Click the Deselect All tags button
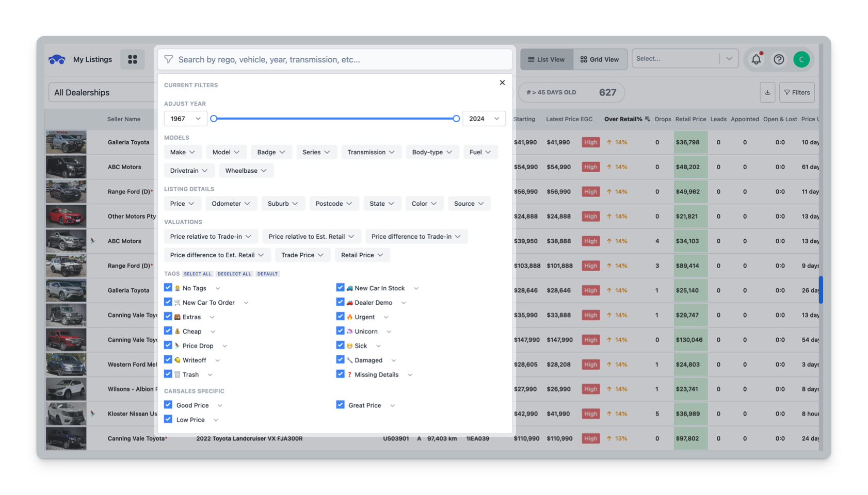 click(234, 274)
